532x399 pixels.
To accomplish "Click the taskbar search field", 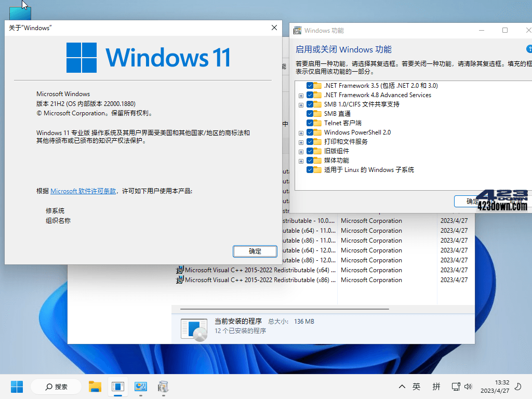I will click(x=56, y=387).
